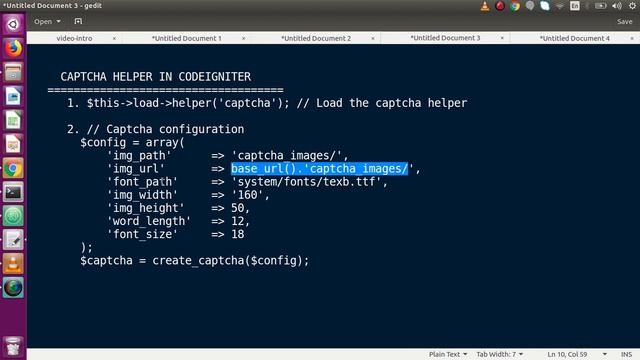Viewport: 640px width, 360px height.
Task: Switch to gedit text editor in dock
Action: click(x=13, y=240)
